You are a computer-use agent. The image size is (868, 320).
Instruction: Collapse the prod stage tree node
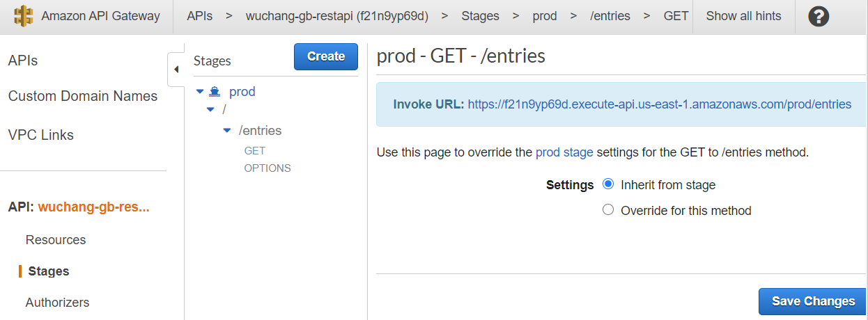click(x=200, y=91)
